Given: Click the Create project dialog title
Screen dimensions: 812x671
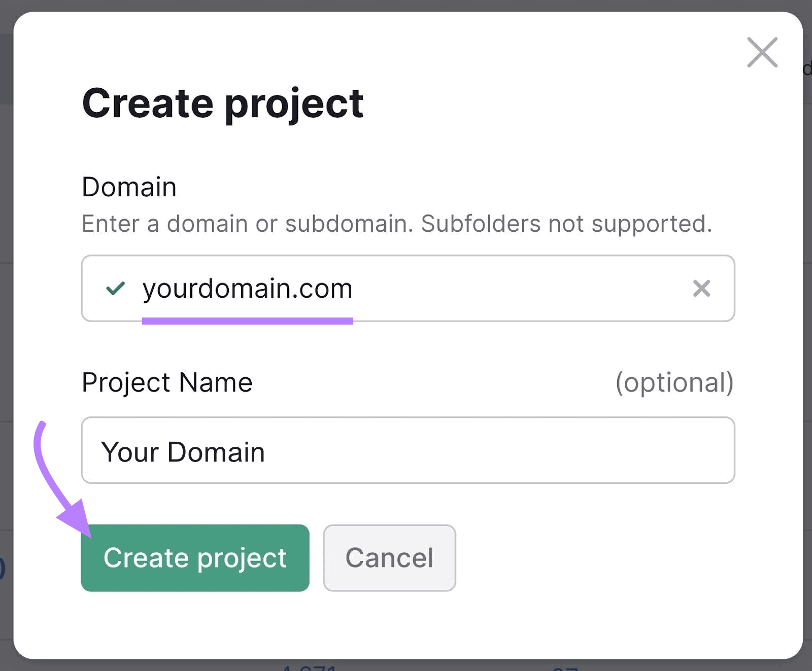Looking at the screenshot, I should (x=223, y=103).
